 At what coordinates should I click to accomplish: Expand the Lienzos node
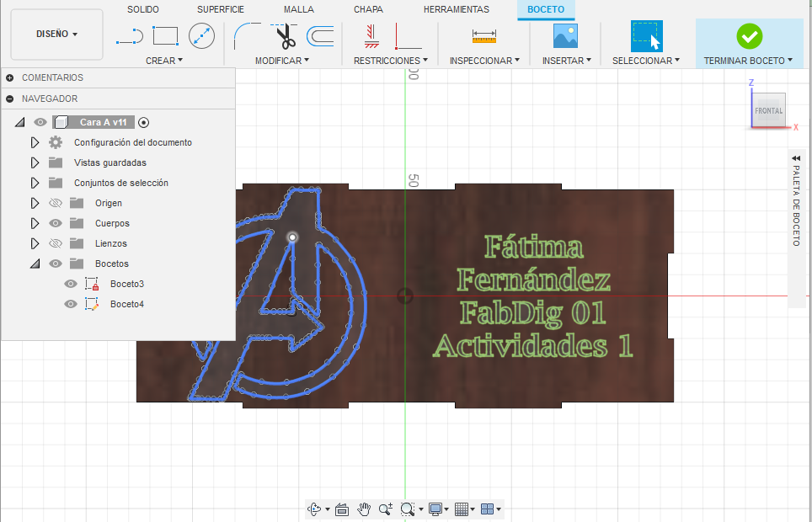coord(35,243)
